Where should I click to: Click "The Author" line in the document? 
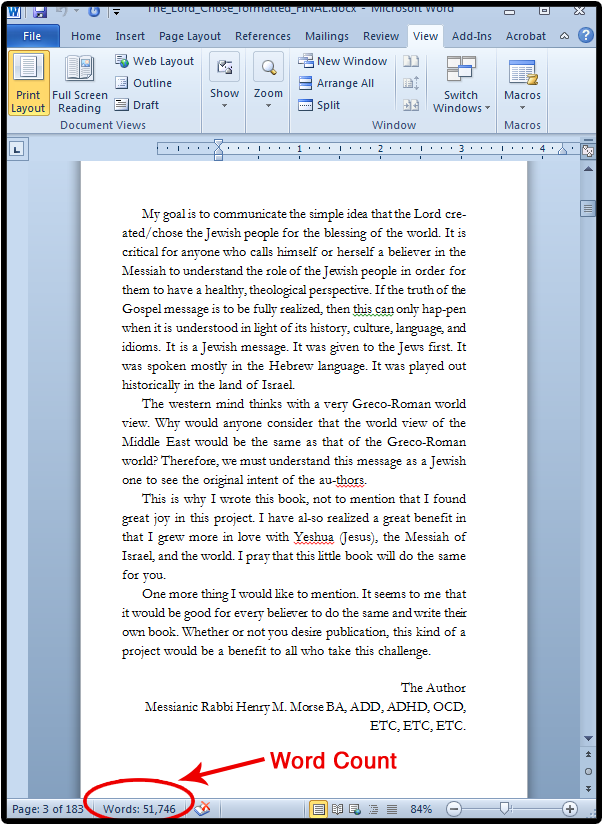(433, 688)
